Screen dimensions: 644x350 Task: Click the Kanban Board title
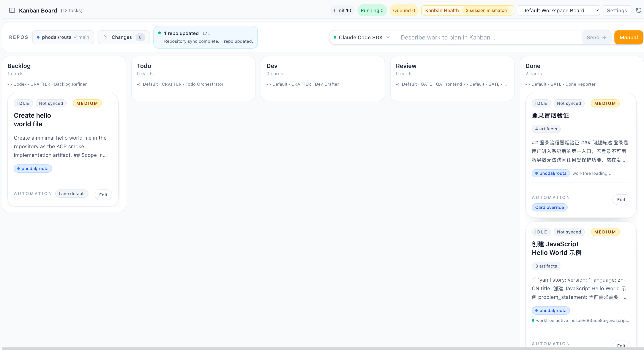(x=38, y=11)
